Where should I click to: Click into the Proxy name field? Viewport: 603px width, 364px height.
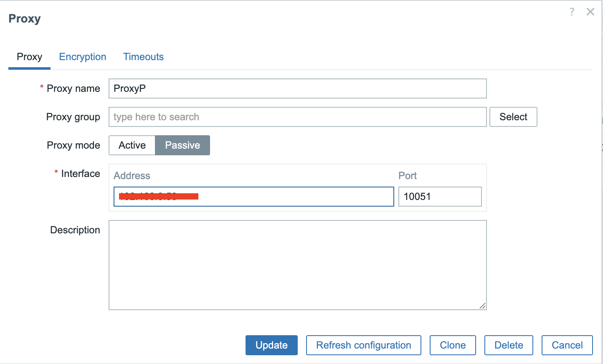[x=297, y=88]
